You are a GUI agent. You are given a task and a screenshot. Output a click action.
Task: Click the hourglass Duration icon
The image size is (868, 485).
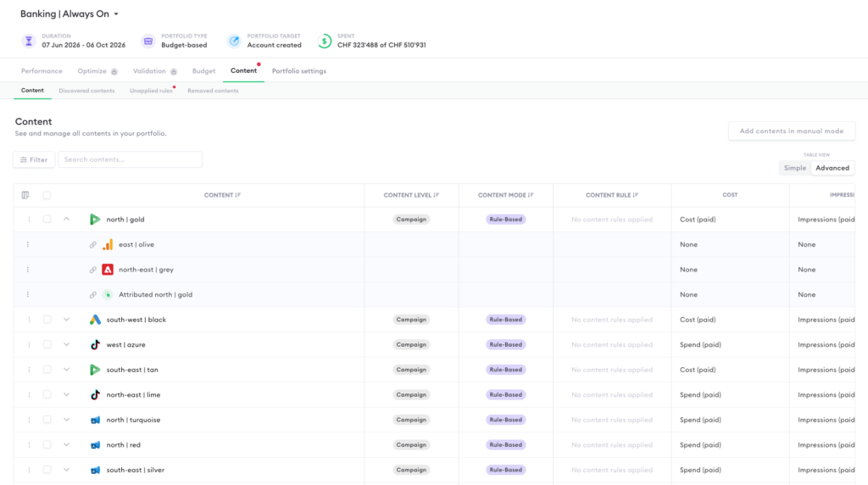pos(29,41)
